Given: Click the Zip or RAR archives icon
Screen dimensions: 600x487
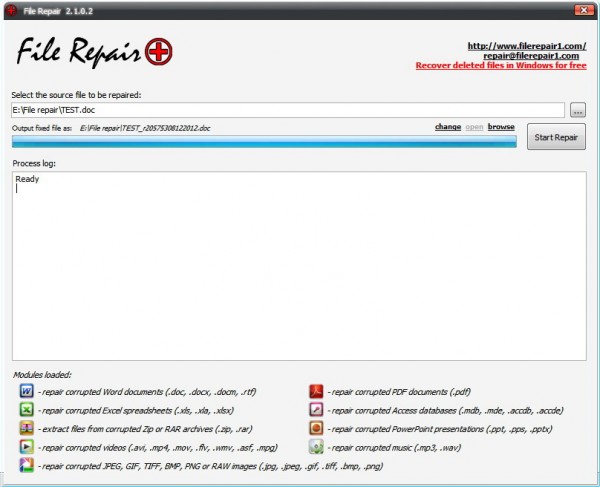Looking at the screenshot, I should click(26, 428).
